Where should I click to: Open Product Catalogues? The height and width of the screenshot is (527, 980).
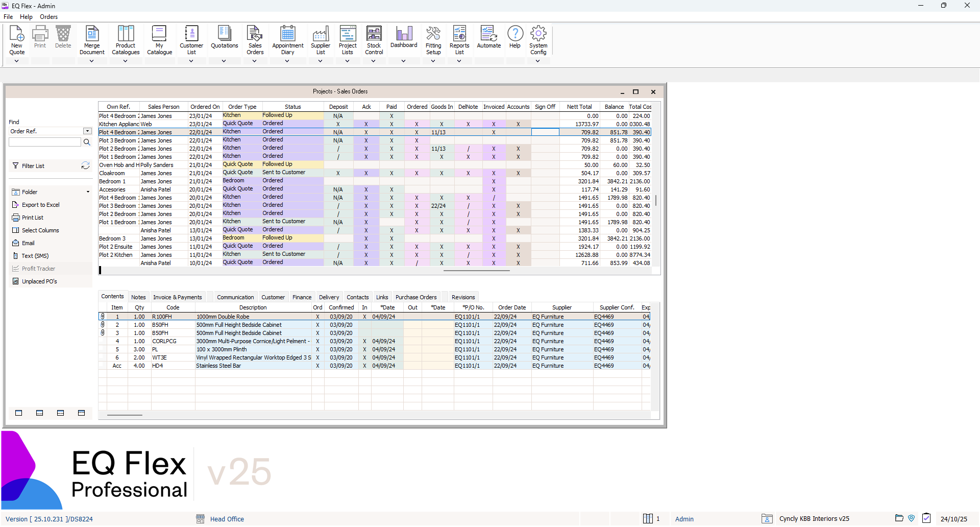125,38
